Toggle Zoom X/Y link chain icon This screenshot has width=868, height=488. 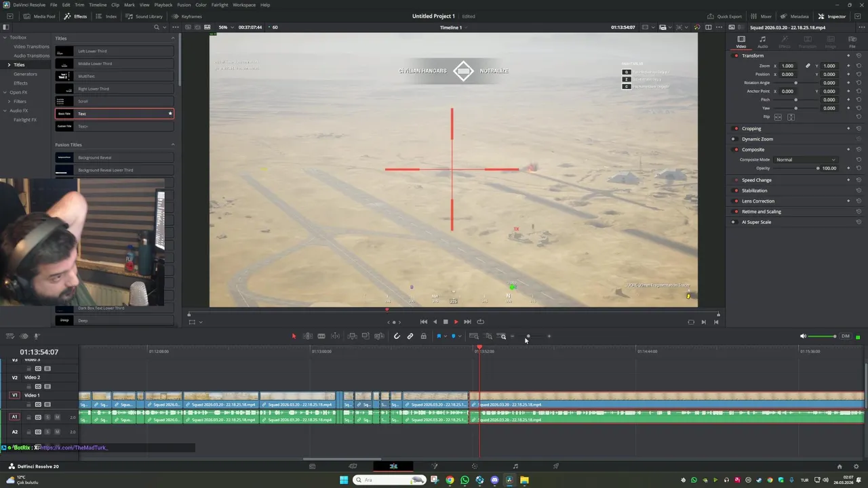808,66
